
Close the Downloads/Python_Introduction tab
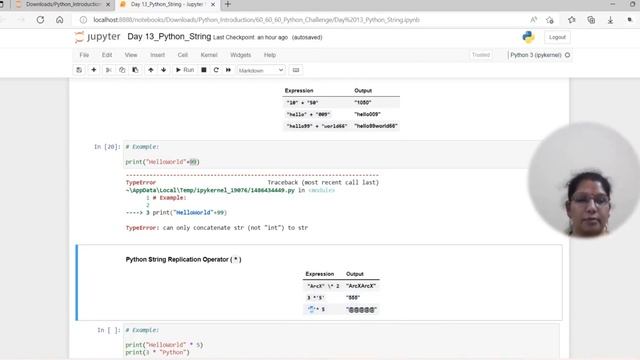[108, 4]
